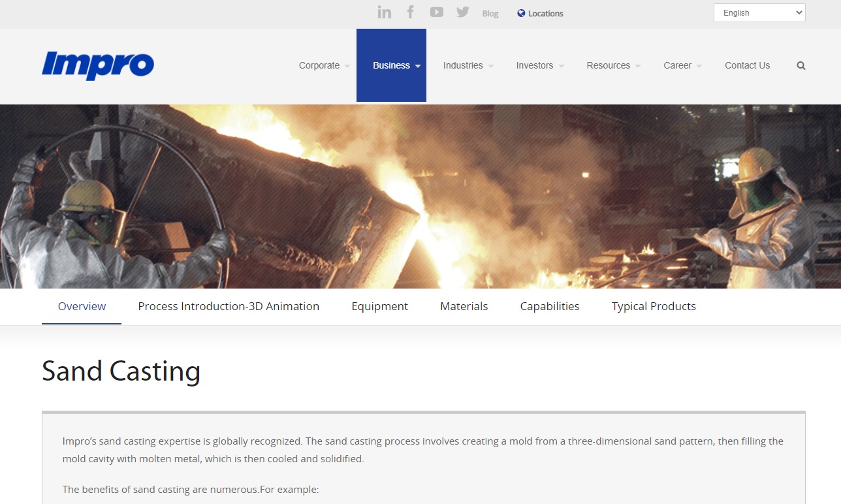Open the Business menu item
841x504 pixels.
pos(392,65)
